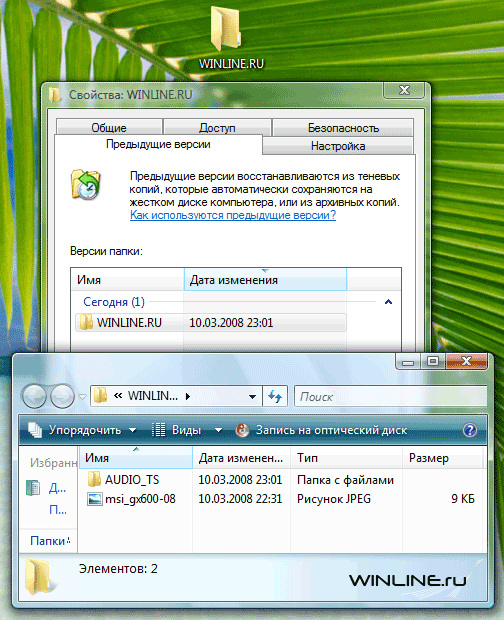
Task: Switch to the Безопасность tab
Action: tap(343, 127)
